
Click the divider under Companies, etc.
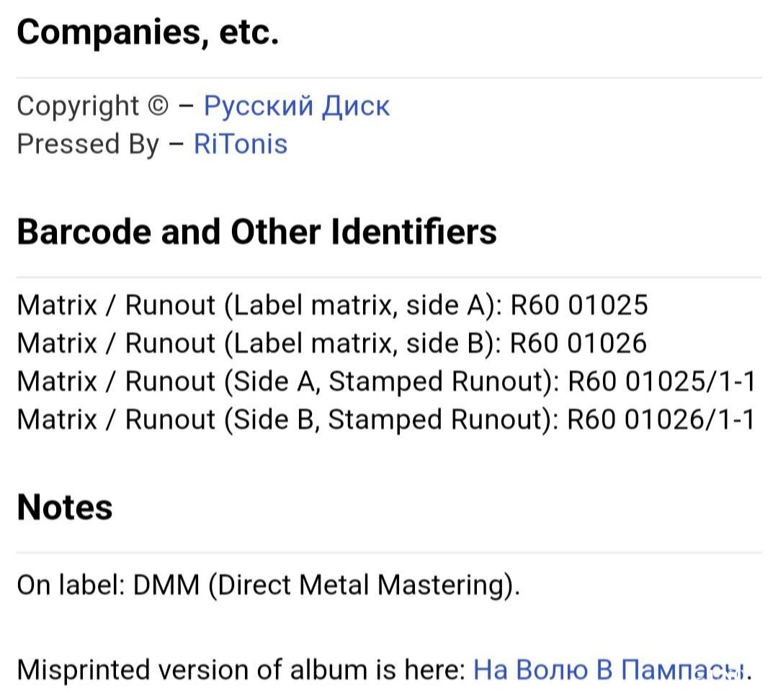(x=389, y=78)
